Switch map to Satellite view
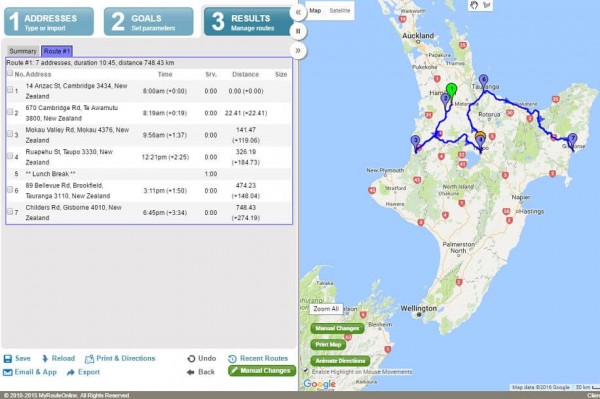Screen dimensions: 600x399 (339, 11)
